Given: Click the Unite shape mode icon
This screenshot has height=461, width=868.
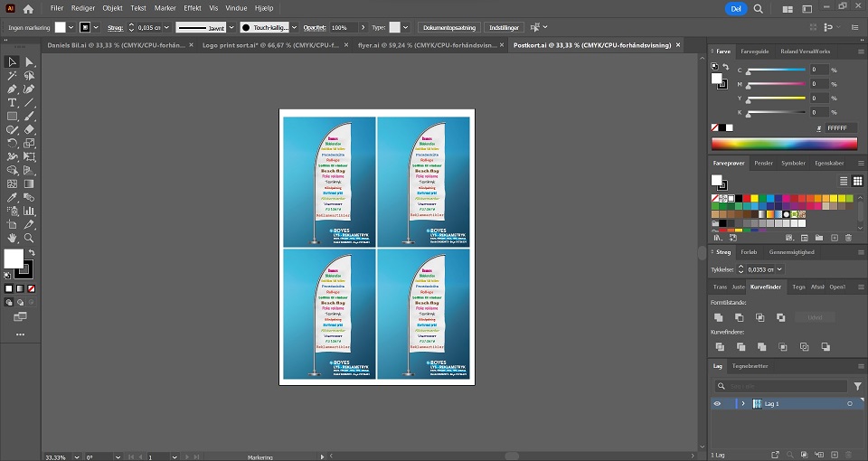Looking at the screenshot, I should click(x=719, y=317).
